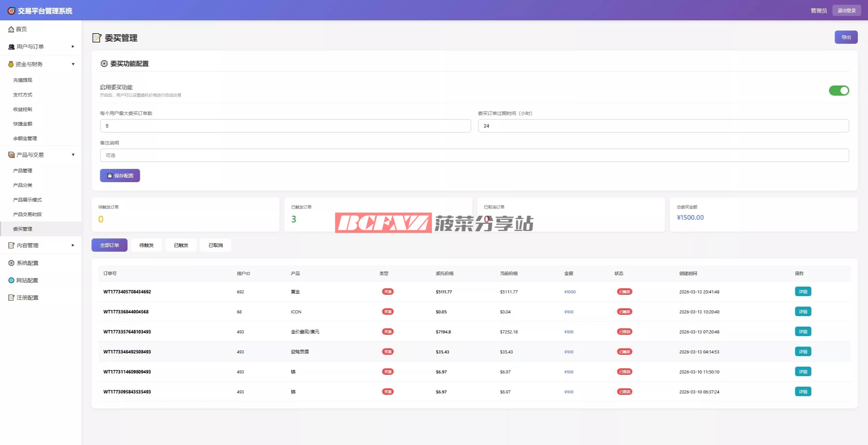
Task: Click the money bag Funds and Finance icon
Action: click(11, 64)
